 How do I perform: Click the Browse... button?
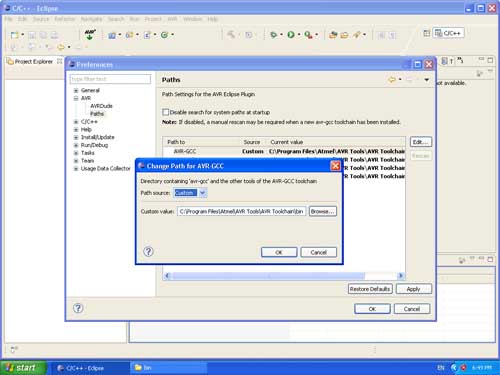pyautogui.click(x=323, y=211)
